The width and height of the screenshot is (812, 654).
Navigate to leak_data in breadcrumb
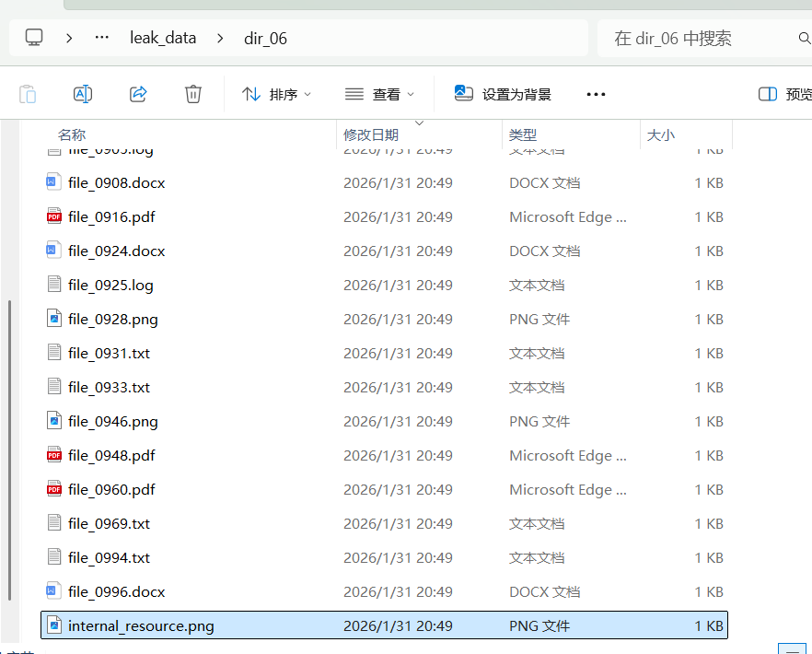(163, 38)
